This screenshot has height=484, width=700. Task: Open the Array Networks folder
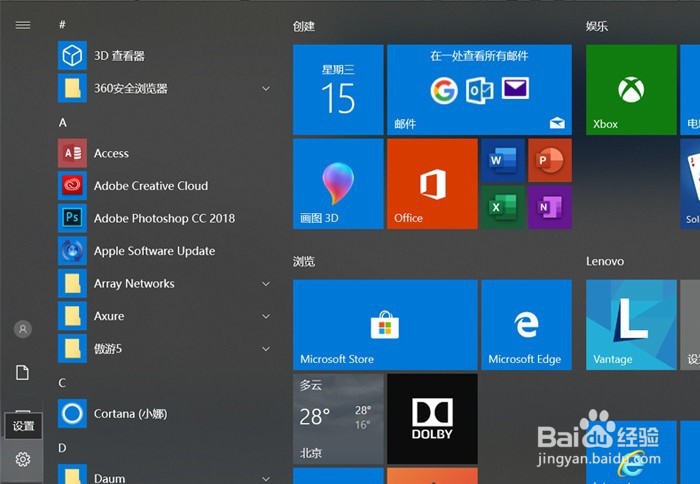coord(165,284)
